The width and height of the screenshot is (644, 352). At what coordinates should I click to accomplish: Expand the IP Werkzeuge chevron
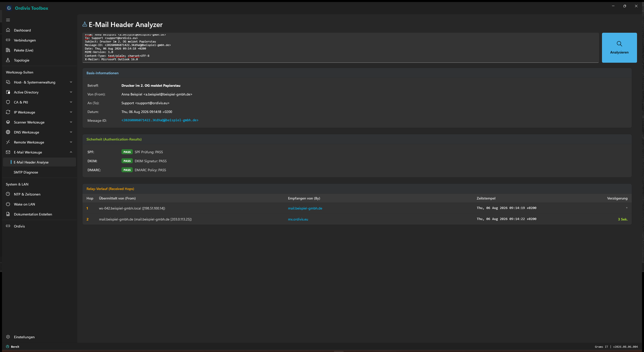pos(71,112)
